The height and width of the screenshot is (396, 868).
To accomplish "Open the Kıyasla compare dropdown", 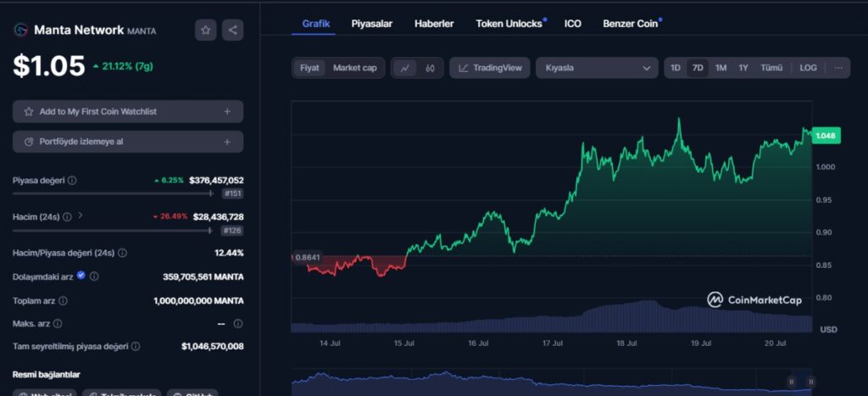I will pyautogui.click(x=597, y=68).
